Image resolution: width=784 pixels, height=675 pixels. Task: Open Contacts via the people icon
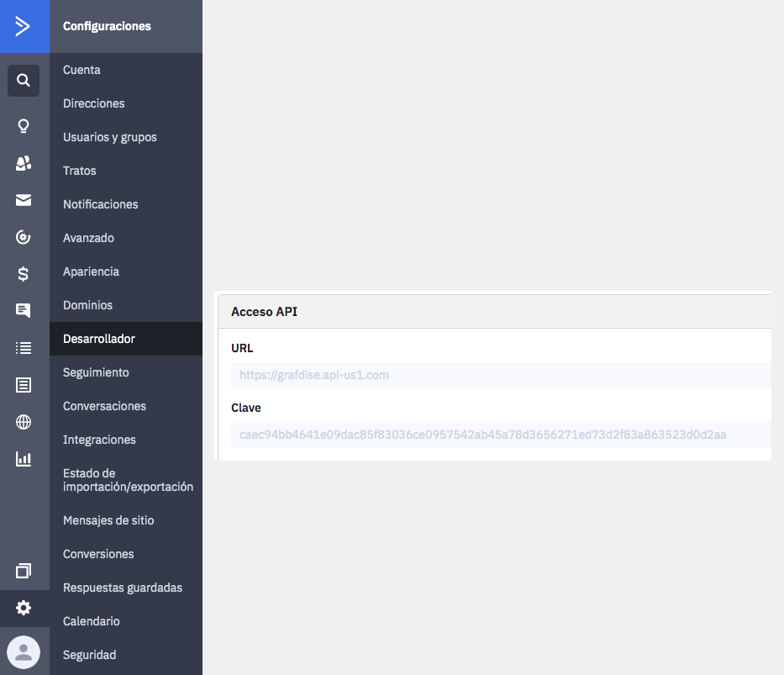tap(24, 163)
